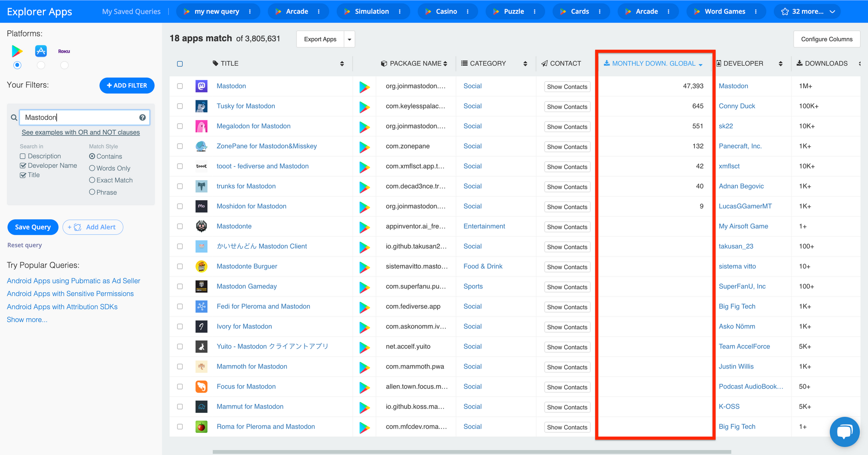
Task: Open the Mastodon Gameday app icon
Action: [x=201, y=287]
